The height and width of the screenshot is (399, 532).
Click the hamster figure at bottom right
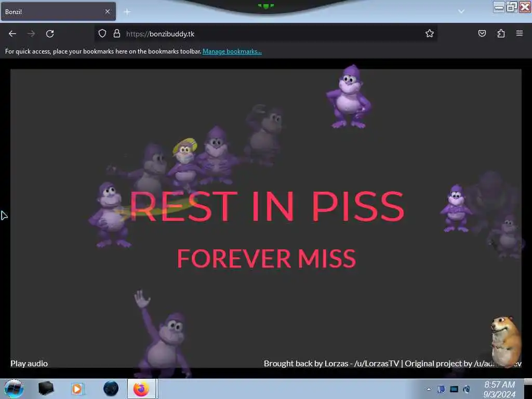tap(506, 341)
